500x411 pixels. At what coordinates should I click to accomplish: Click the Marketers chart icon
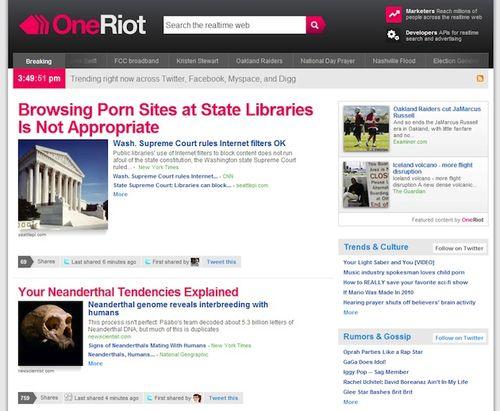(394, 14)
